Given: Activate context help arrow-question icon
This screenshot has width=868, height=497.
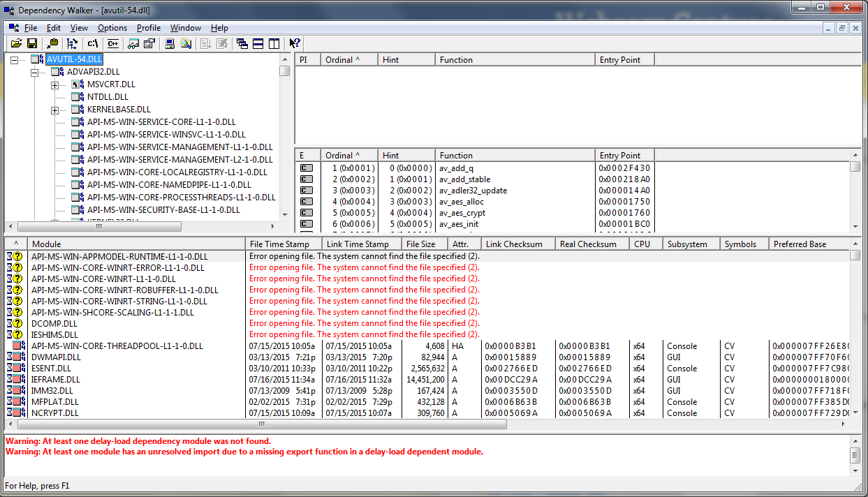Looking at the screenshot, I should 295,43.
